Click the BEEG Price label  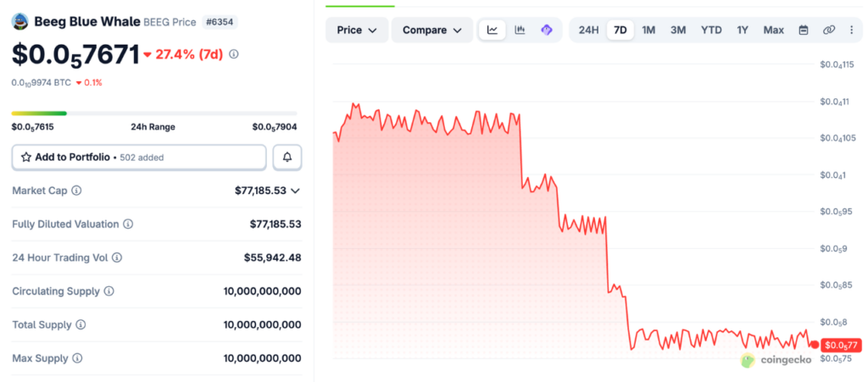point(170,22)
